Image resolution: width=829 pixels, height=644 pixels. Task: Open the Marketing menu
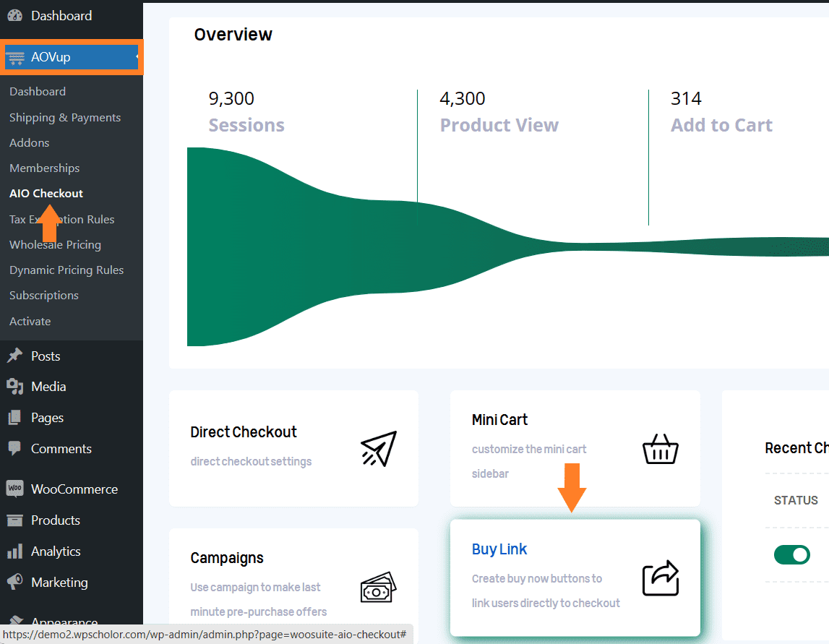[x=59, y=583]
